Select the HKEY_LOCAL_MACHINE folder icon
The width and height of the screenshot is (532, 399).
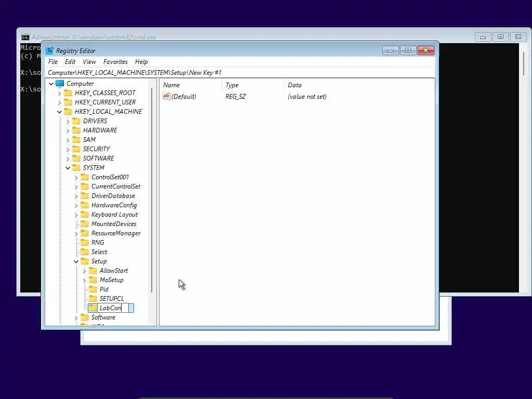[x=68, y=111]
